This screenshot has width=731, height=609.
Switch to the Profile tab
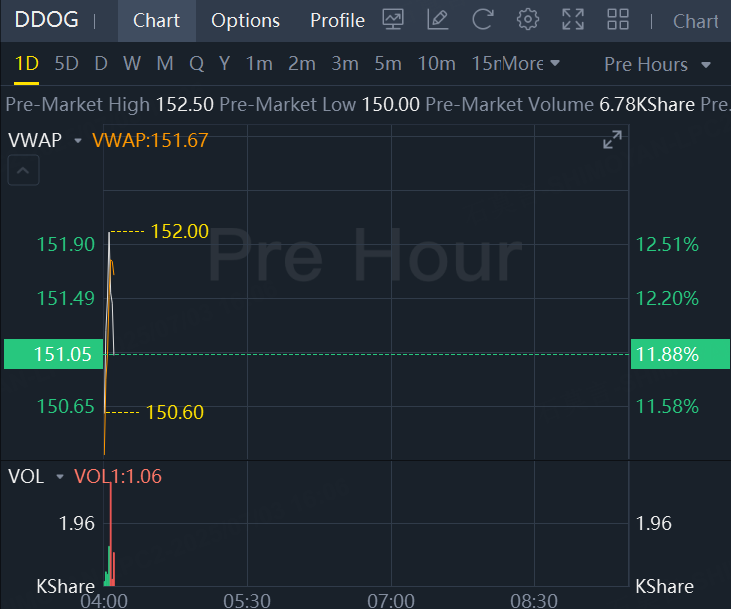tap(337, 20)
